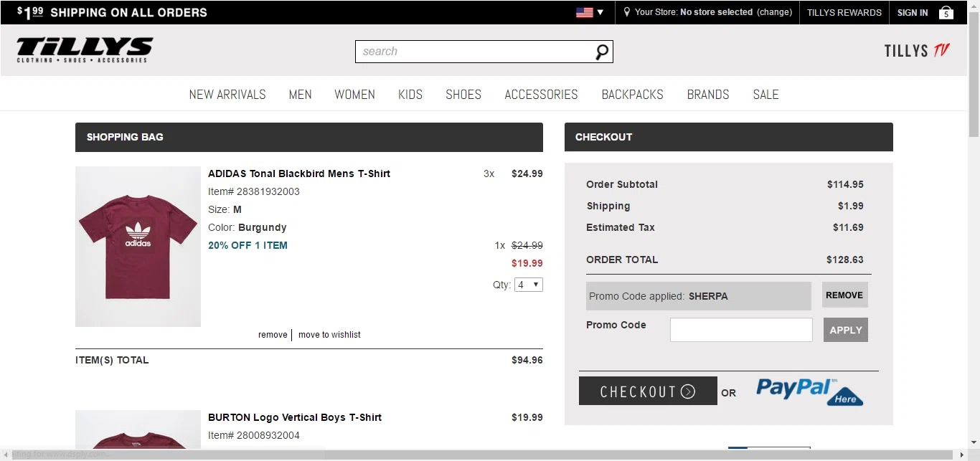The image size is (980, 461).
Task: Remove the SHERPA promo code
Action: point(844,295)
